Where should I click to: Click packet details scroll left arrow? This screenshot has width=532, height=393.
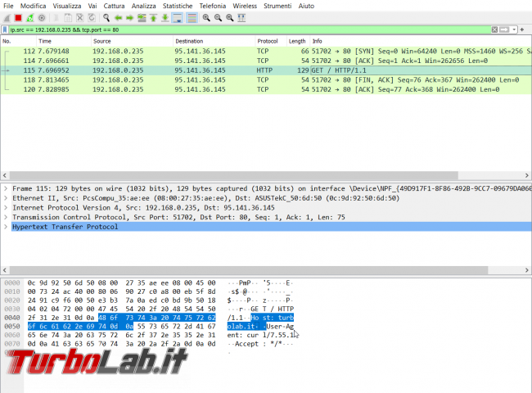coord(5,270)
